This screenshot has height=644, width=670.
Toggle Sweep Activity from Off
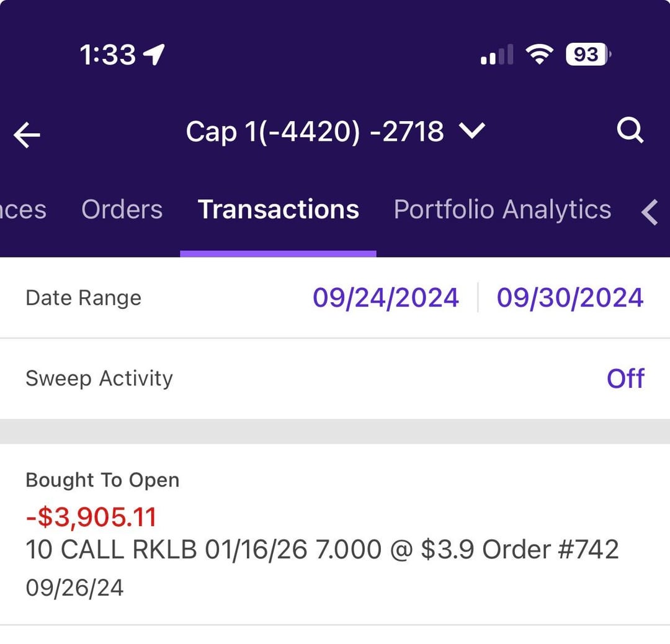point(625,378)
